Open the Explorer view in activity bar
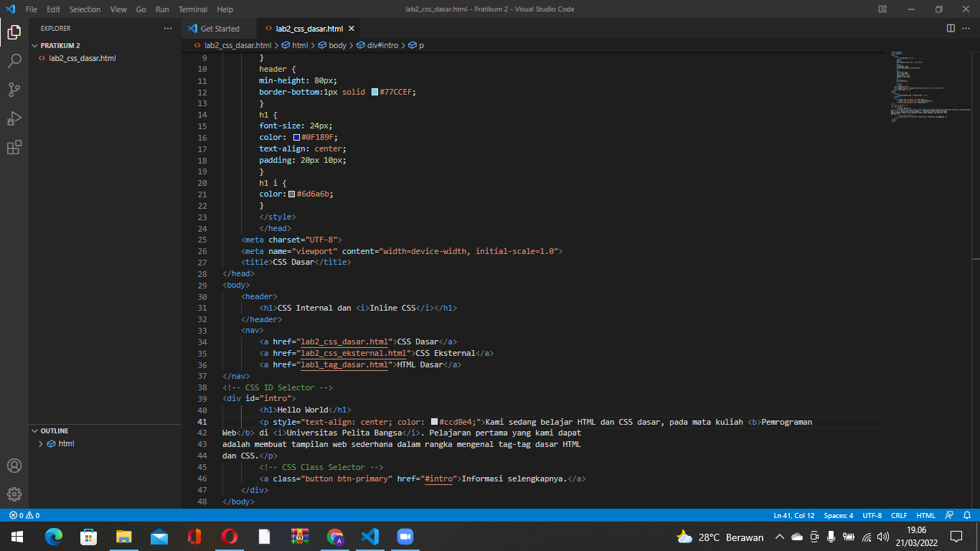 tap(14, 32)
